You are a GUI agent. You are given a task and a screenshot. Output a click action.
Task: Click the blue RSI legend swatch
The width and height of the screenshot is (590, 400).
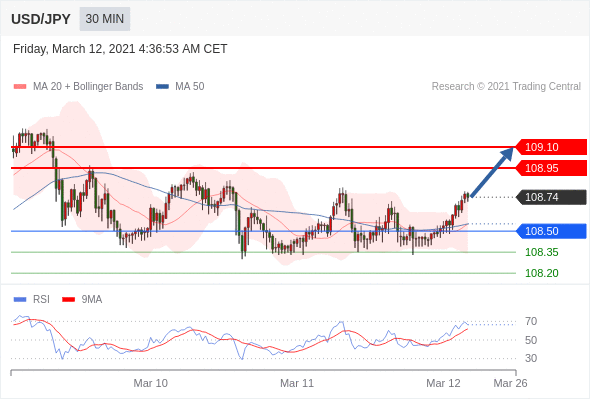click(20, 300)
